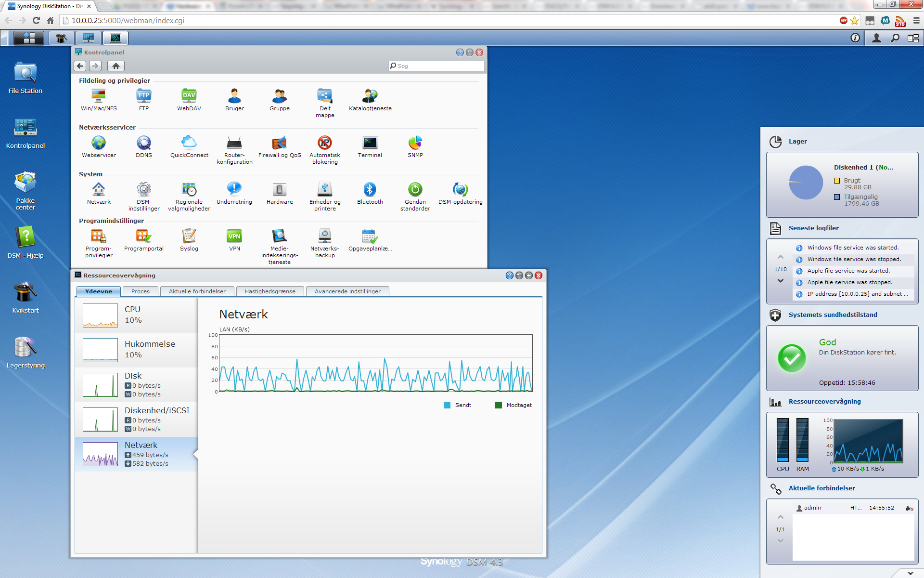Image resolution: width=924 pixels, height=578 pixels.
Task: Switch to Ressourceovervågning taskbar item
Action: point(115,38)
